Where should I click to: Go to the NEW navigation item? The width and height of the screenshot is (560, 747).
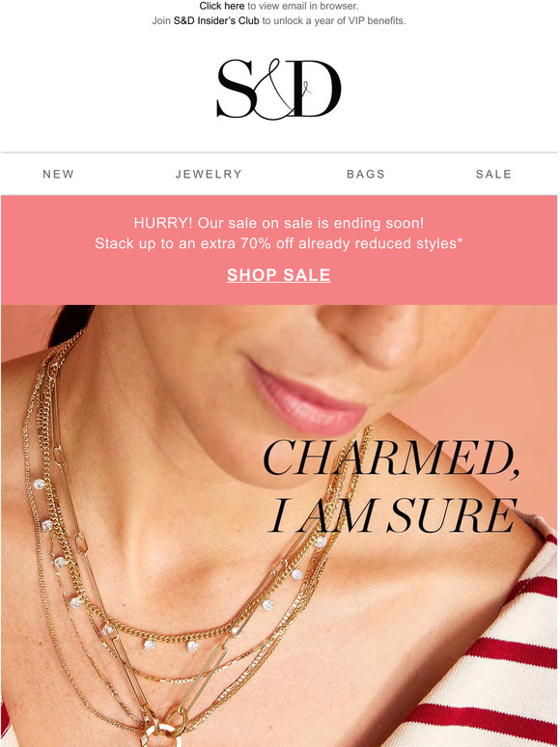click(x=59, y=175)
